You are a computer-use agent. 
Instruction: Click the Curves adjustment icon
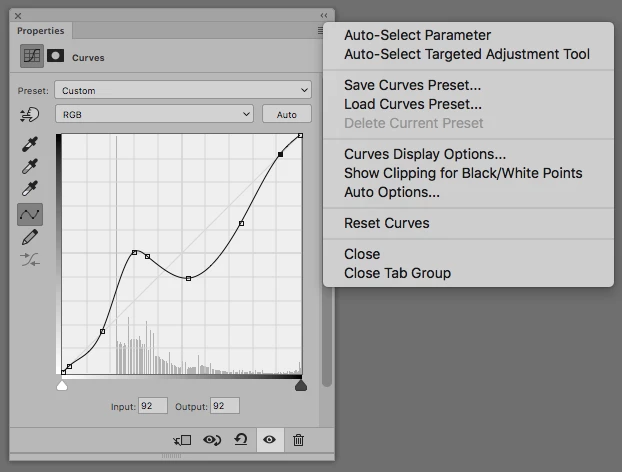point(32,56)
